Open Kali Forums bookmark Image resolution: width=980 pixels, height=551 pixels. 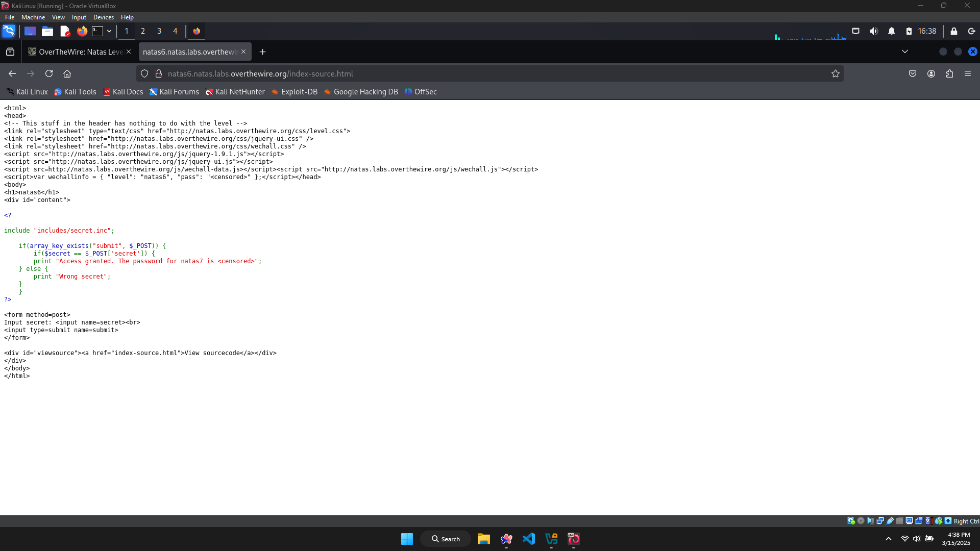174,92
